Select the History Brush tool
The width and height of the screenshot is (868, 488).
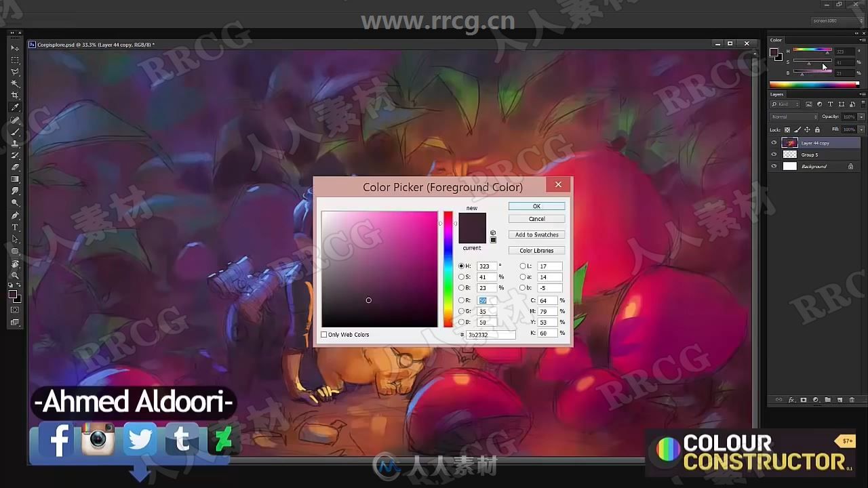(15, 155)
